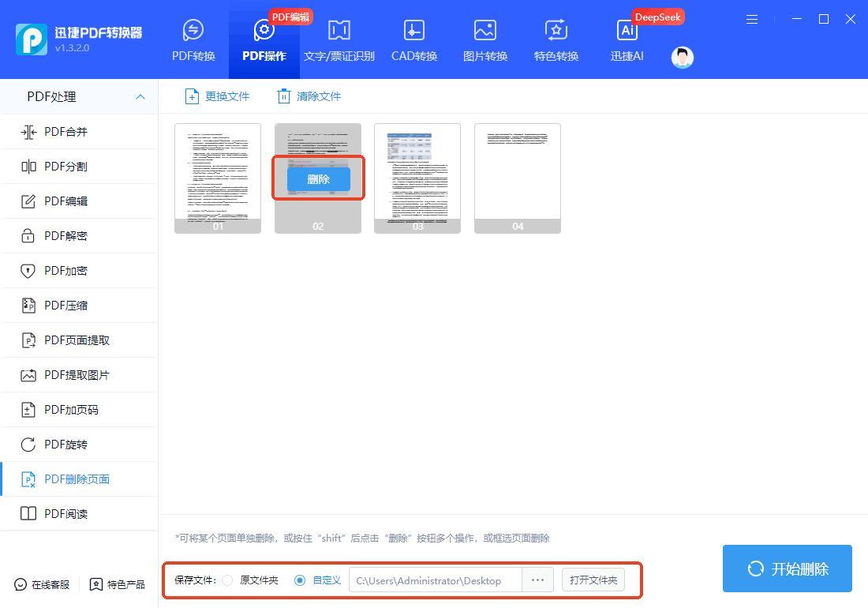Choose PDF合并 in the sidebar
The height and width of the screenshot is (608, 868).
tap(66, 132)
